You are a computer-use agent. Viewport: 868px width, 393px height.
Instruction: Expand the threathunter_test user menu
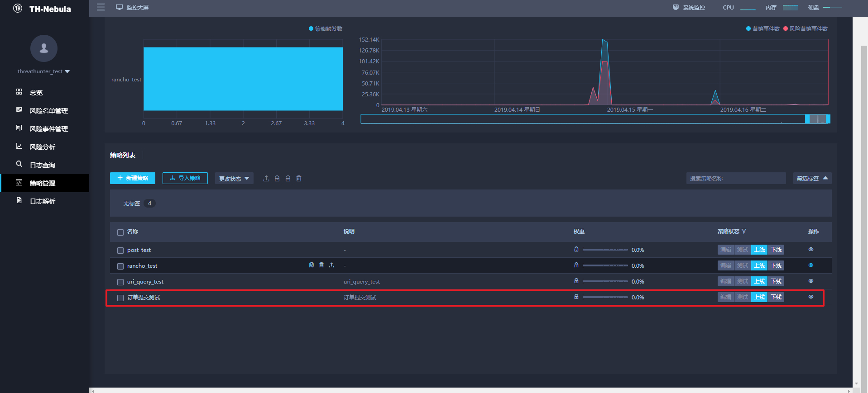44,71
